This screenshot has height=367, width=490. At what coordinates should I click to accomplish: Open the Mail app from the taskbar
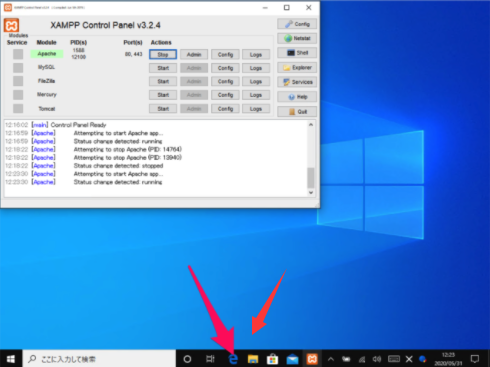(x=292, y=359)
